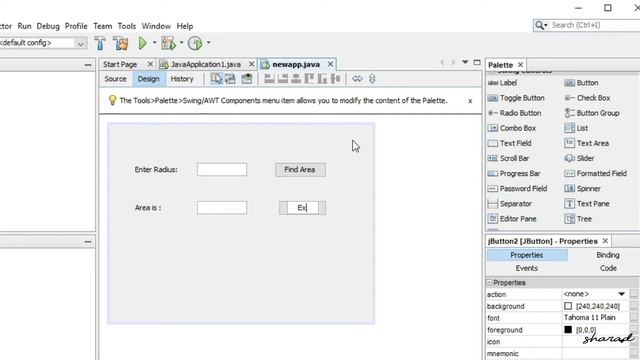Screen dimensions: 640x360
Task: Select the Text Pane palette component
Action: 587,204
